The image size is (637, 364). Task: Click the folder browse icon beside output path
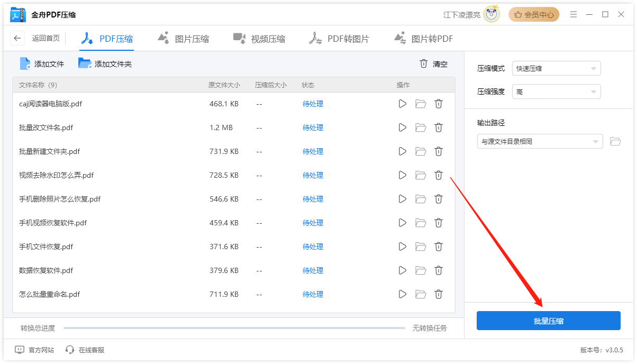tap(615, 141)
